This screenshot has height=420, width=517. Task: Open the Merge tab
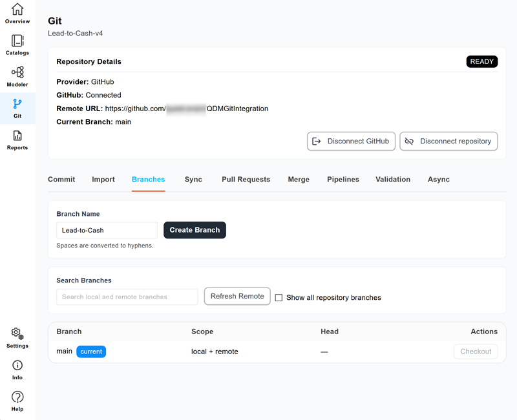(x=299, y=180)
